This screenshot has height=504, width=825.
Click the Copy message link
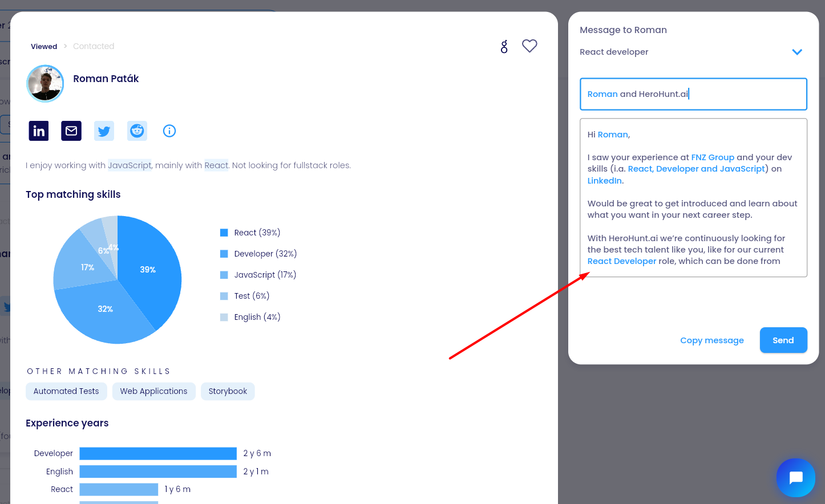711,340
